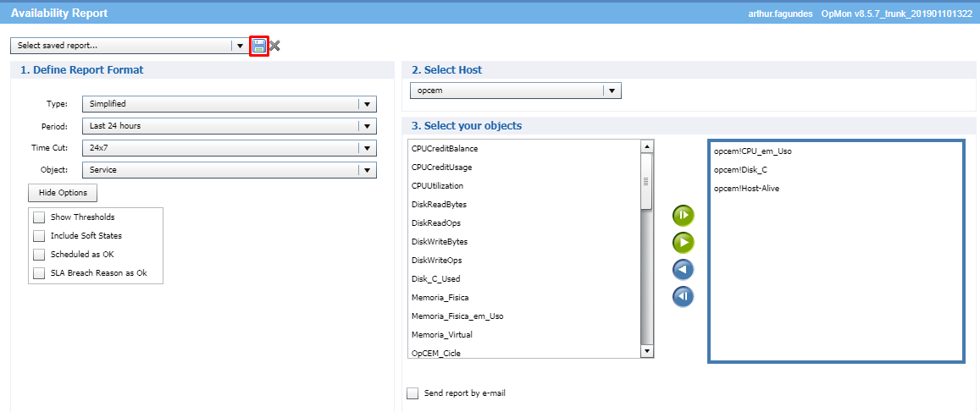Check the Send report by e-mail box

412,393
